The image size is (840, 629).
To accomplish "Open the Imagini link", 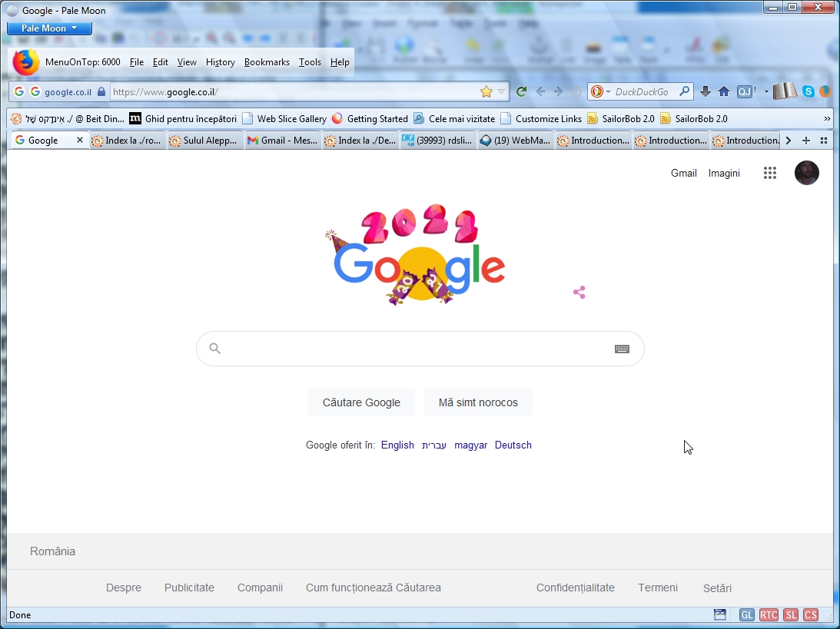I will (x=724, y=173).
